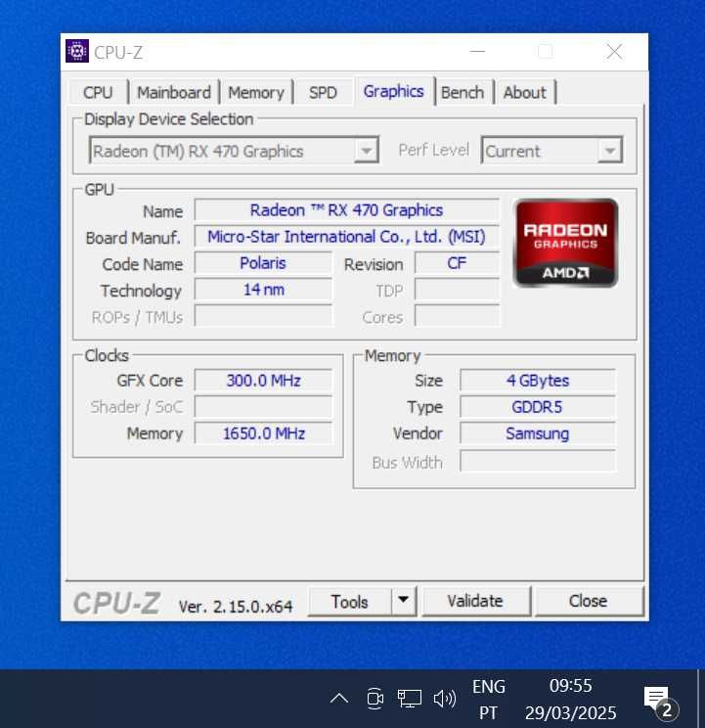
Task: Open the clock showing 09:55
Action: pyautogui.click(x=570, y=700)
